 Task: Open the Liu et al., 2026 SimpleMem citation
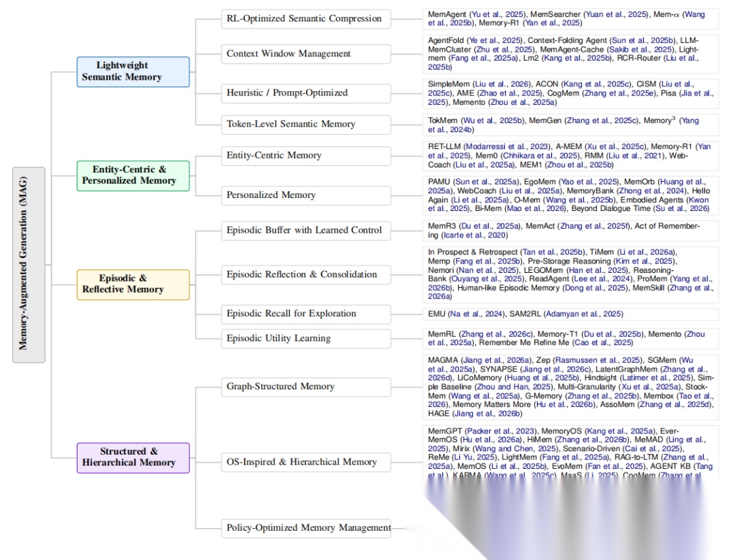[502, 84]
